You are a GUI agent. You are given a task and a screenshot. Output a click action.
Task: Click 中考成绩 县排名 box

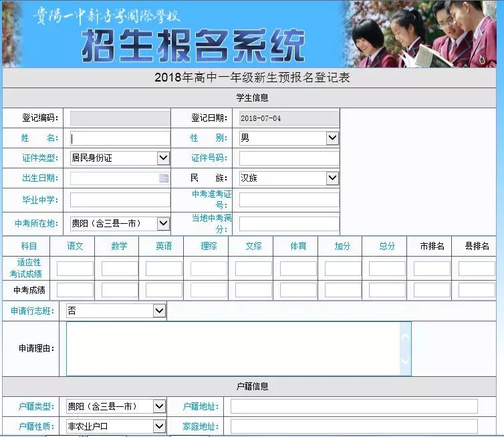click(x=477, y=290)
